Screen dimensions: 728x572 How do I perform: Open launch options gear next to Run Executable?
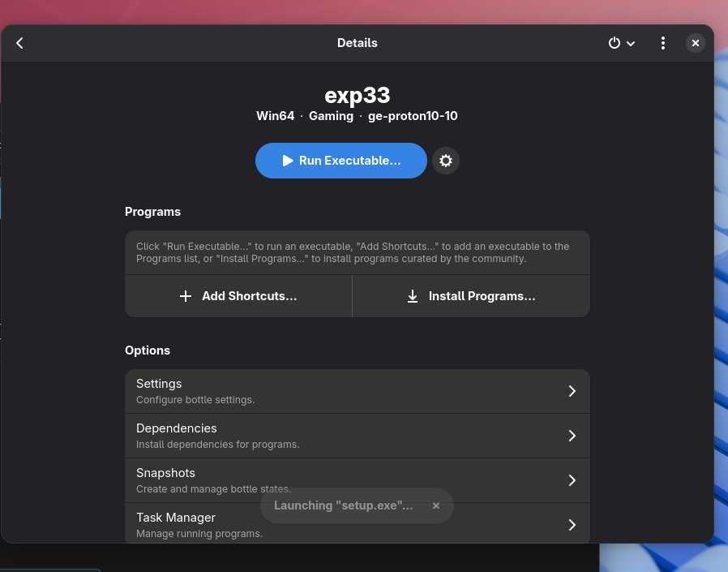pyautogui.click(x=446, y=161)
